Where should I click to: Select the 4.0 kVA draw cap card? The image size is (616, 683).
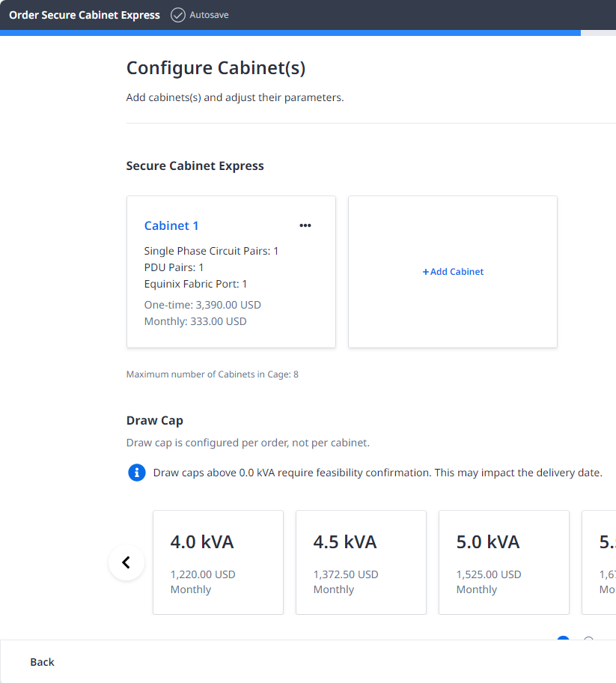(x=218, y=562)
